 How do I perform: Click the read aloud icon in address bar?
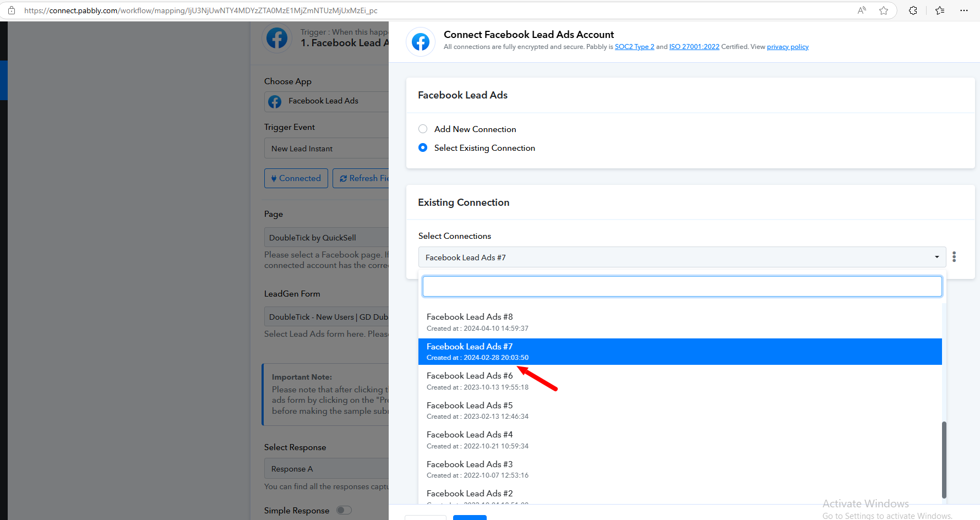tap(862, 10)
